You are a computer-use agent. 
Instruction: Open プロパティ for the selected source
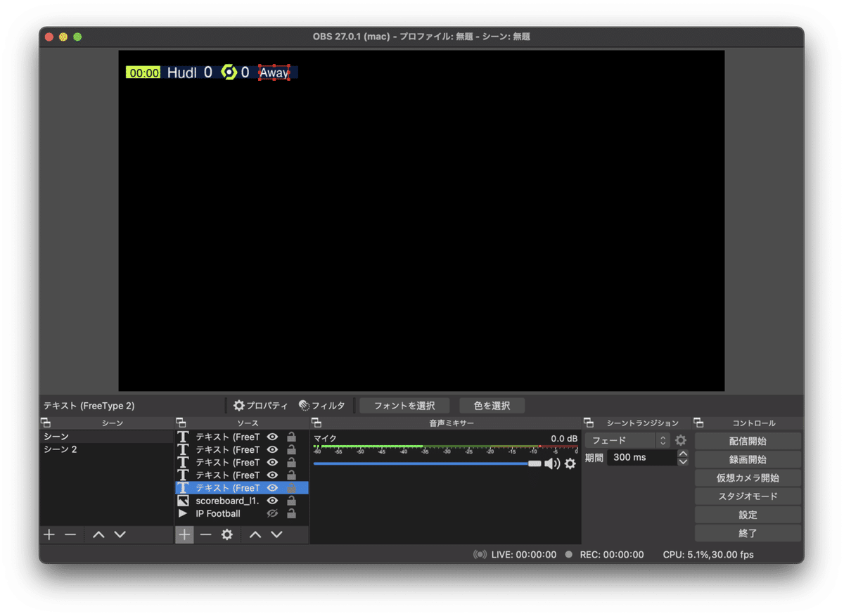pos(260,405)
